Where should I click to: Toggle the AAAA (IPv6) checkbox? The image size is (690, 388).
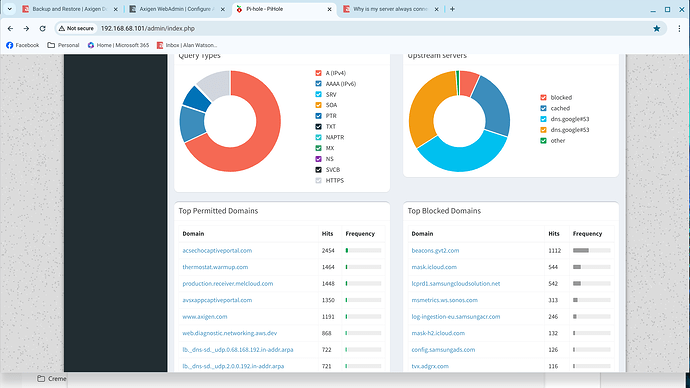click(318, 84)
